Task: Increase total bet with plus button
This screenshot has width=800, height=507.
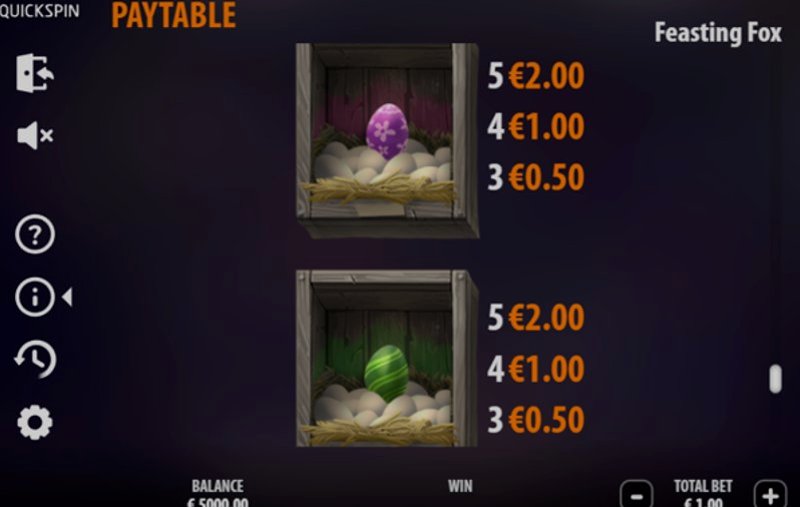Action: click(x=770, y=495)
